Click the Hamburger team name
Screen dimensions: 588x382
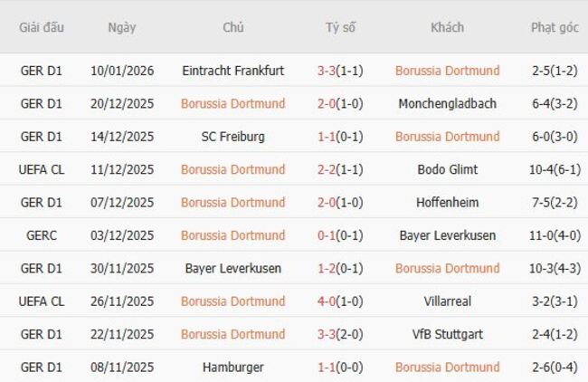(x=232, y=368)
